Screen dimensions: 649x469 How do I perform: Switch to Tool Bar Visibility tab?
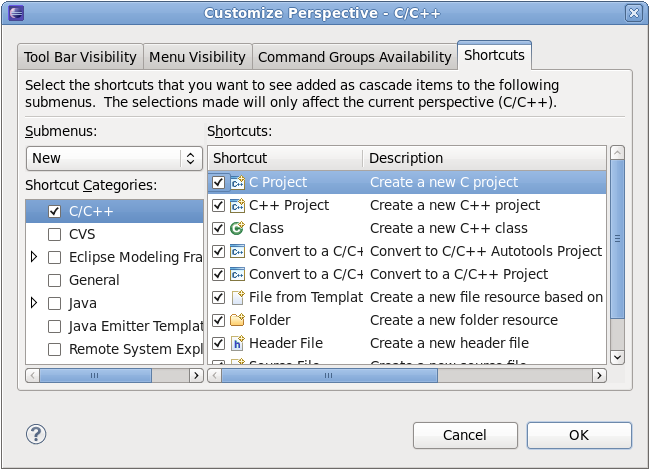tap(80, 57)
